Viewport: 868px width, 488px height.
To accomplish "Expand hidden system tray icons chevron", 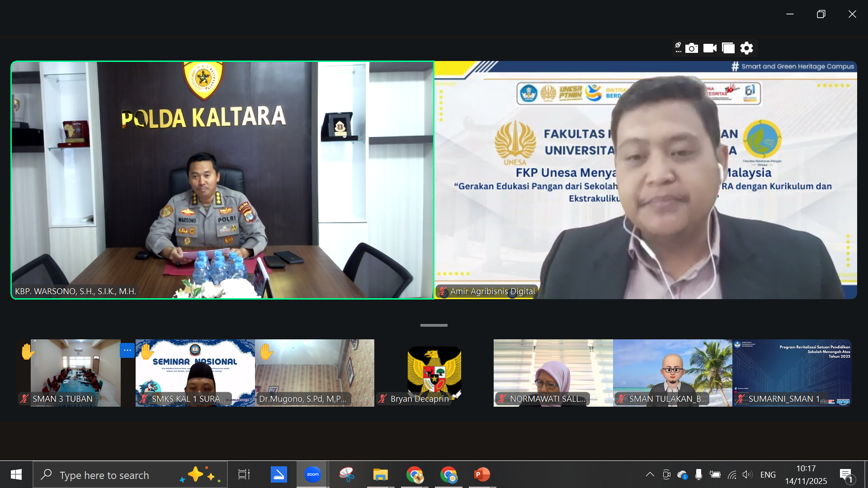I will tap(650, 474).
